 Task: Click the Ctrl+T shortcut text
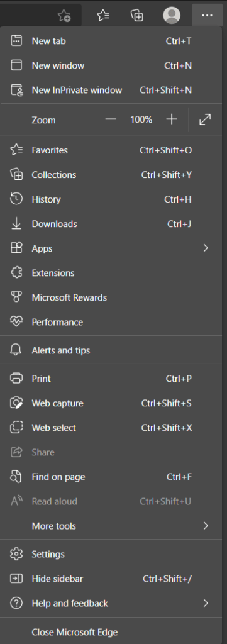pyautogui.click(x=179, y=41)
